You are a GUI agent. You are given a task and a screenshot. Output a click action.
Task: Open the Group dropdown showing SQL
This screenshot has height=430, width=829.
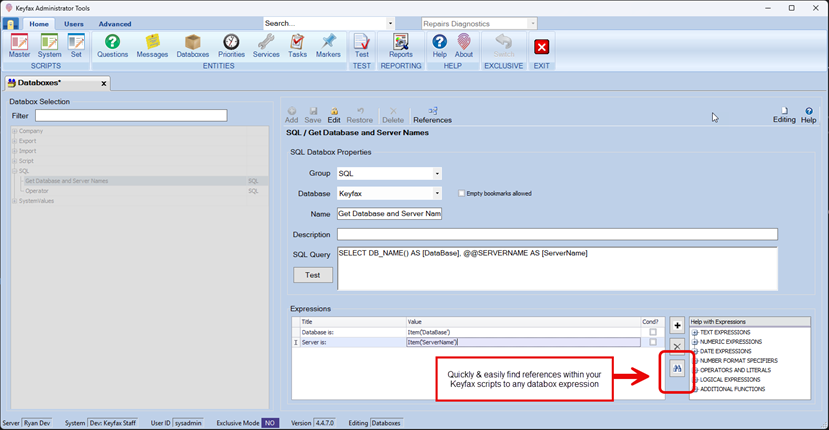click(x=437, y=173)
